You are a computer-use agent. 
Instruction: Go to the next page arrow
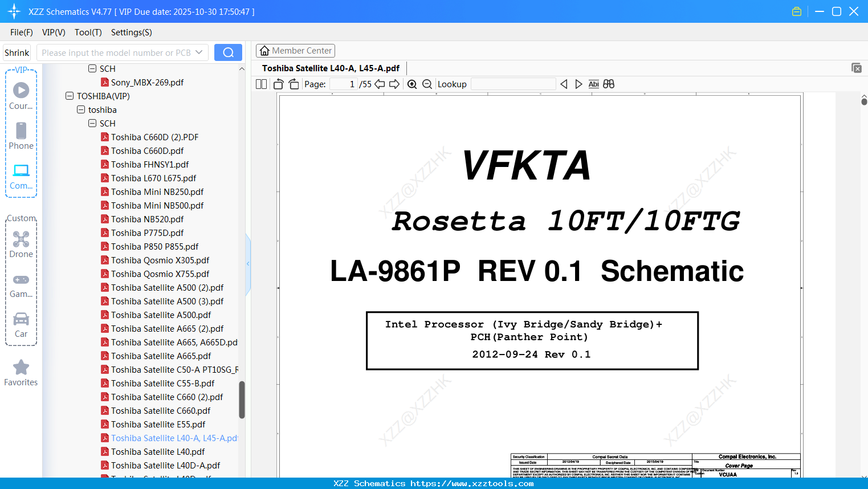(x=394, y=84)
